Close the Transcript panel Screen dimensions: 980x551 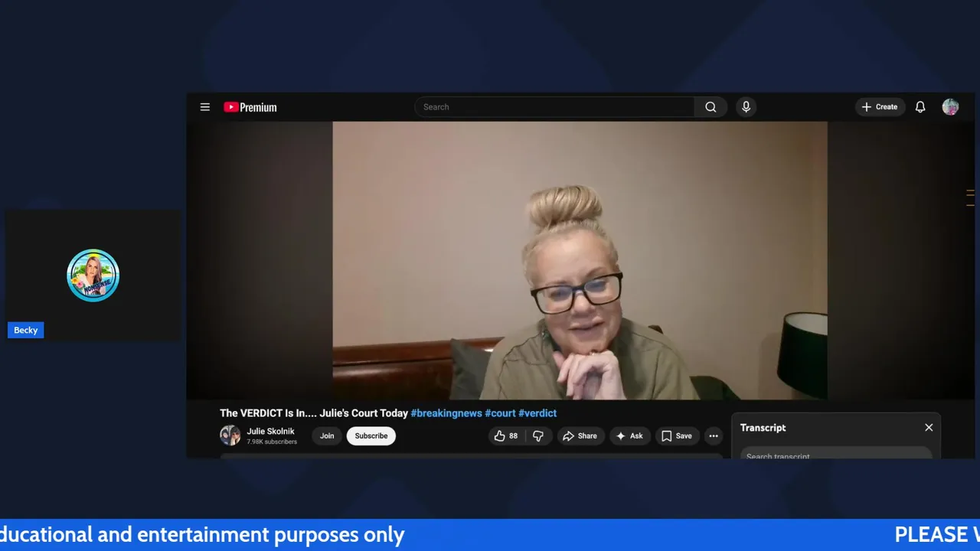929,428
